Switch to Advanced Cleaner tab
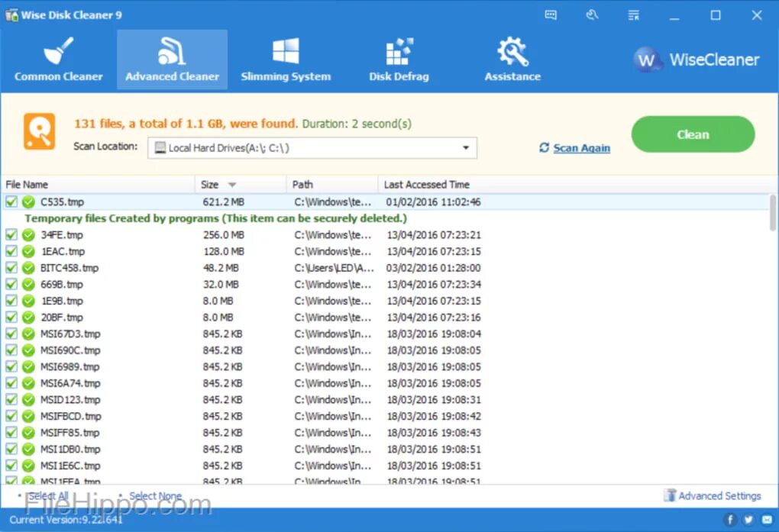 (173, 60)
